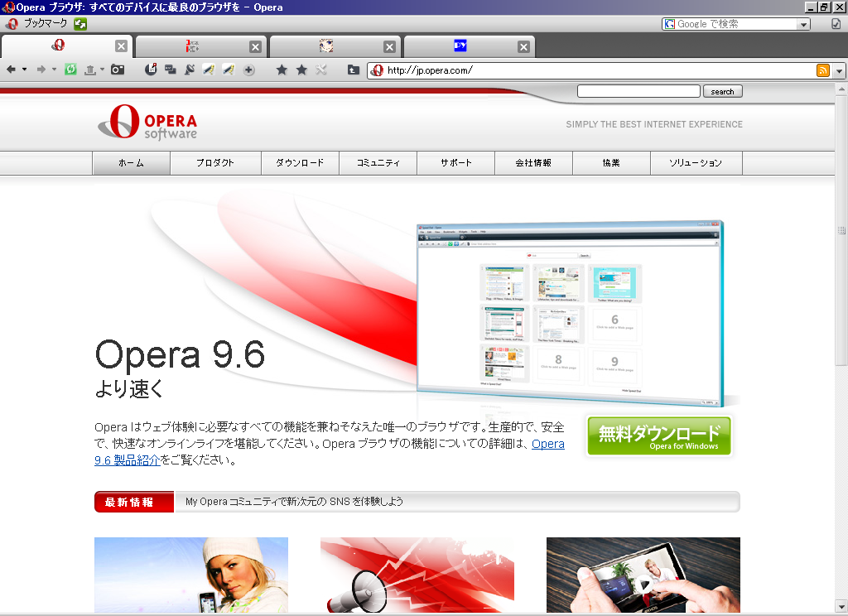Image resolution: width=848 pixels, height=616 pixels.
Task: Open the コミュニティ navigation item
Action: pos(378,163)
